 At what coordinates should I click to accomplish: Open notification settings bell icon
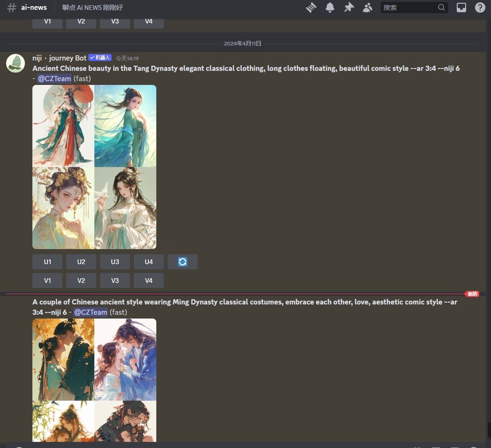click(330, 8)
